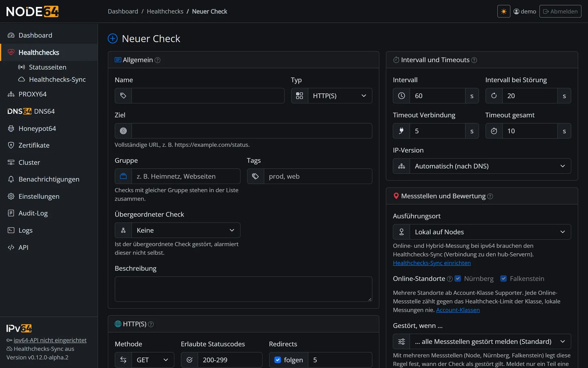The height and width of the screenshot is (368, 588).
Task: Click the ipv64-API nicht eingerichtet link
Action: tap(50, 340)
